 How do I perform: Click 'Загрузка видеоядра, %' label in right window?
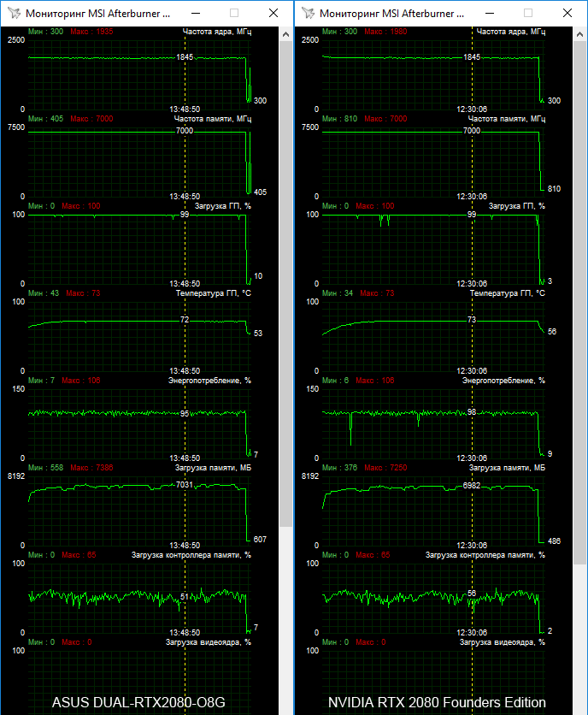(503, 642)
